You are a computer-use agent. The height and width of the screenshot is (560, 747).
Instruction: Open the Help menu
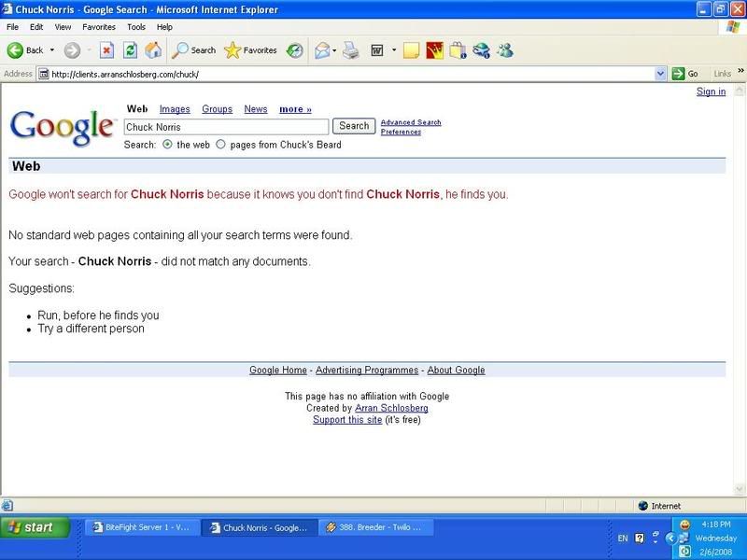[164, 27]
